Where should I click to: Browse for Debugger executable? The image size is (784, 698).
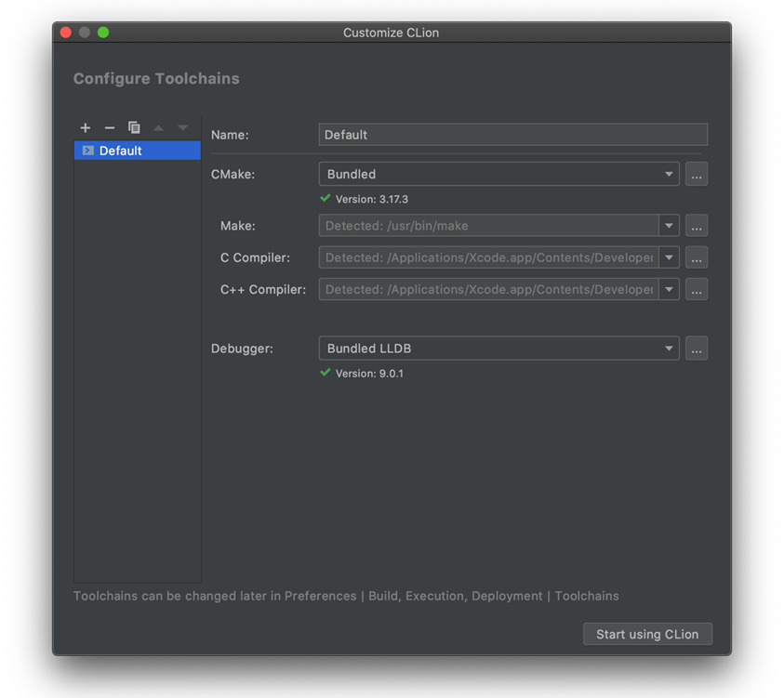point(697,349)
